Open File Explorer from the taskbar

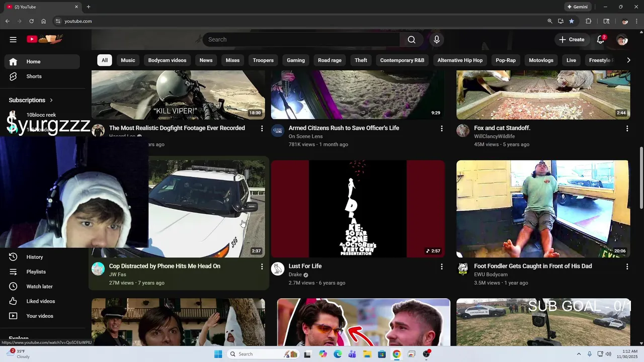pyautogui.click(x=367, y=354)
